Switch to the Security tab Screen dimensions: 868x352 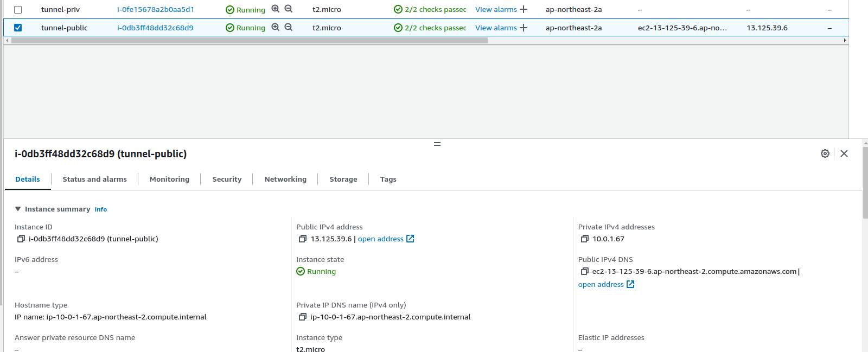(227, 179)
